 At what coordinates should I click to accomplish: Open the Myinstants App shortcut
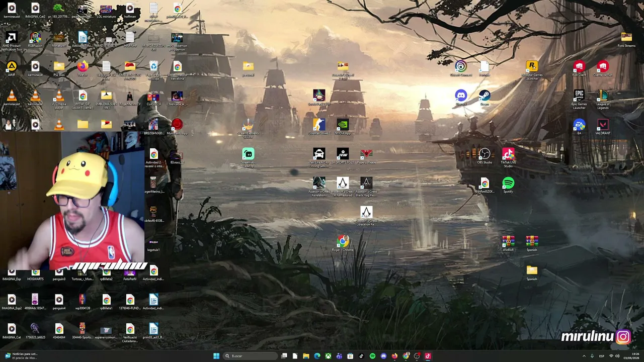177,128
